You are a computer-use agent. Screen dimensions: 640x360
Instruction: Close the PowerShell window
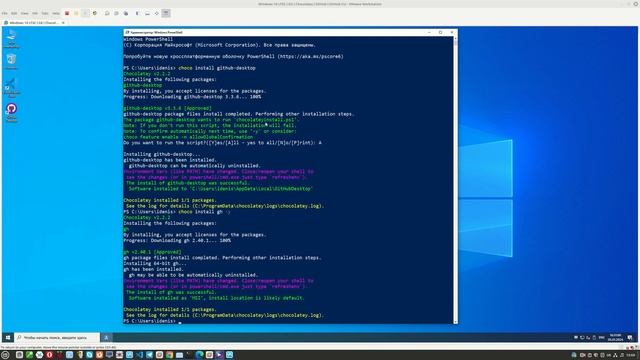coord(452,32)
